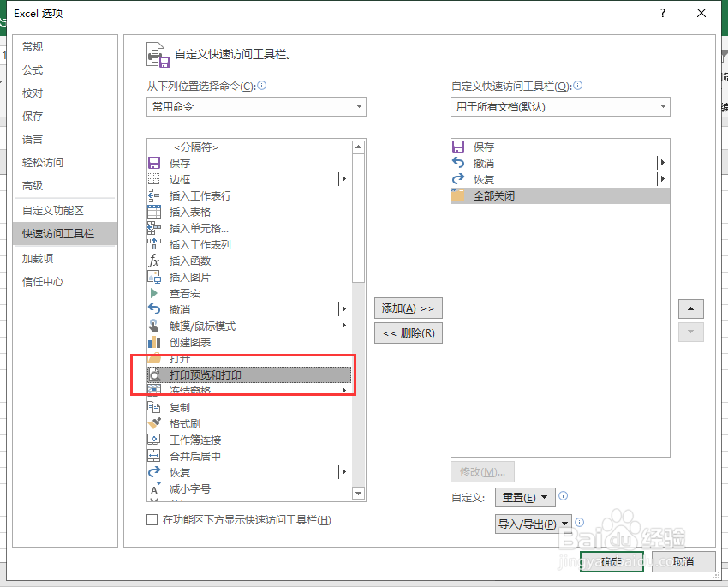Screen dimensions: 728x587
Task: Click the 触摸/鼠标模式 hand icon
Action: click(x=153, y=326)
